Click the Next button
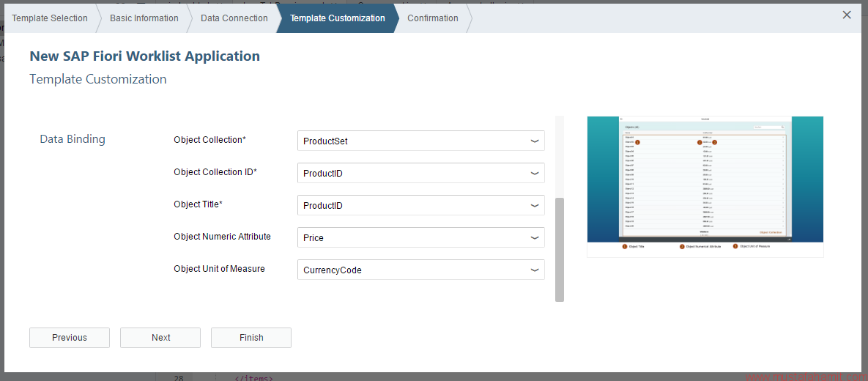This screenshot has height=381, width=868. pos(160,338)
